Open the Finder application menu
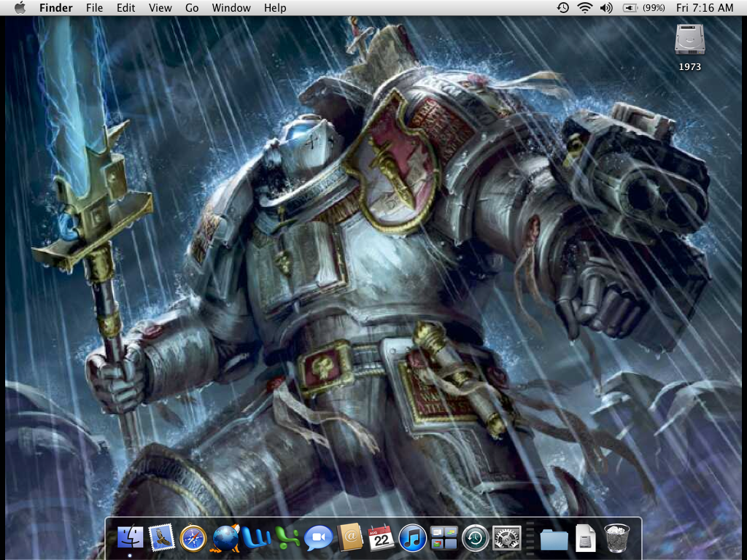This screenshot has width=747, height=560. (x=55, y=7)
